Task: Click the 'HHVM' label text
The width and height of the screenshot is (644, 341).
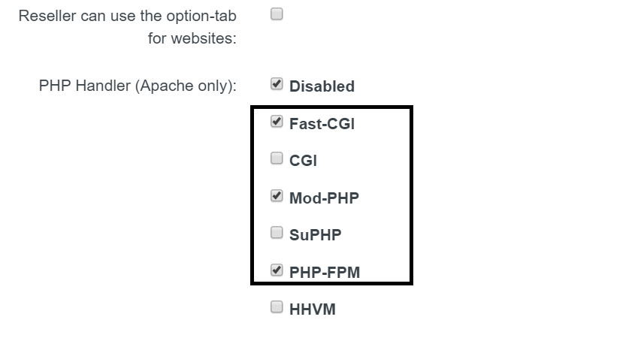Action: pyautogui.click(x=312, y=309)
